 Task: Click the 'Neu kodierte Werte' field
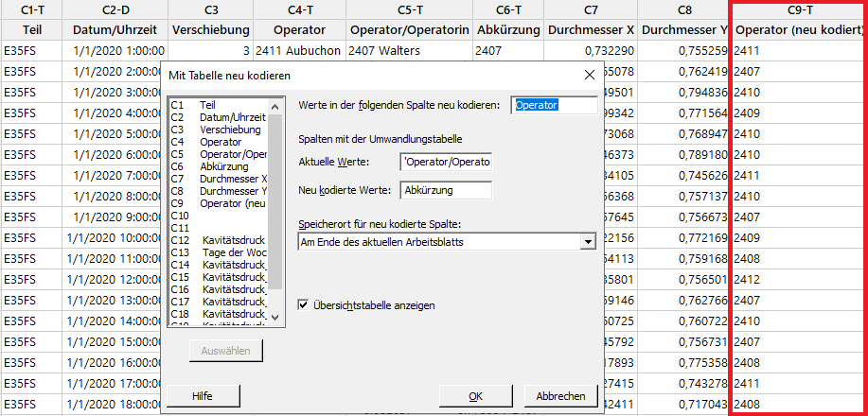[446, 190]
